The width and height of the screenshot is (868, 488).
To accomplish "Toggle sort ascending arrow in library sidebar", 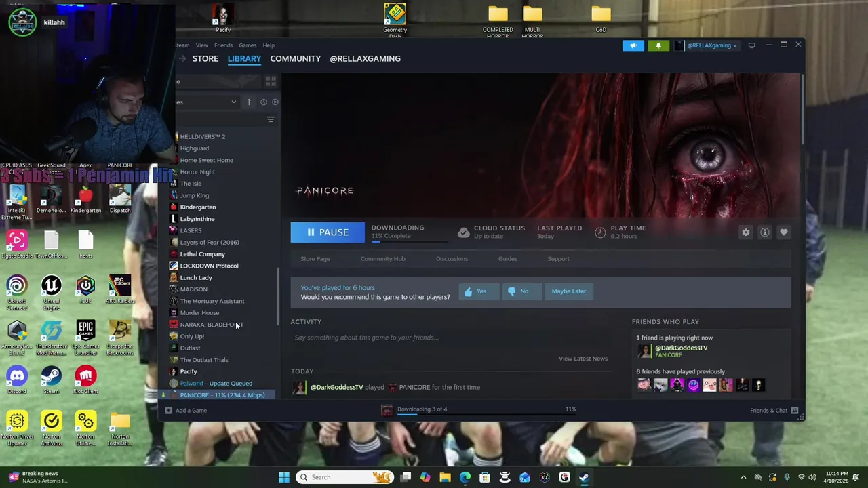I will point(249,102).
